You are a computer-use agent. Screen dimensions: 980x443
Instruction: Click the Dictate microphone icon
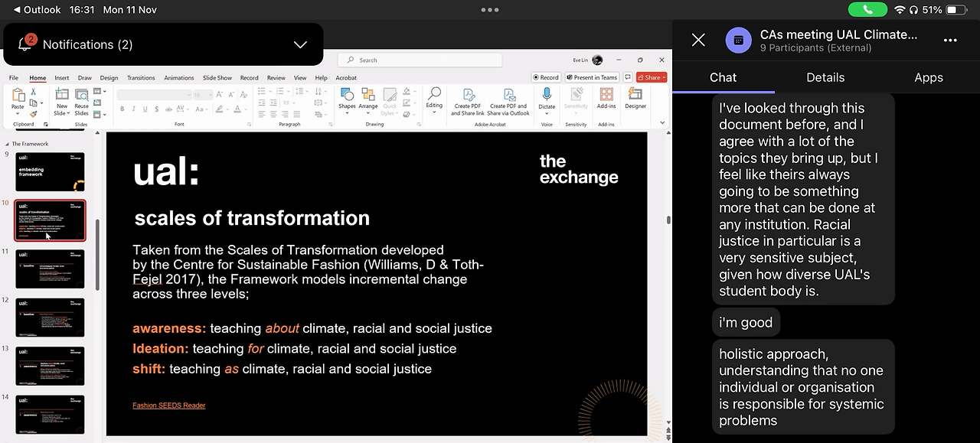[x=547, y=94]
